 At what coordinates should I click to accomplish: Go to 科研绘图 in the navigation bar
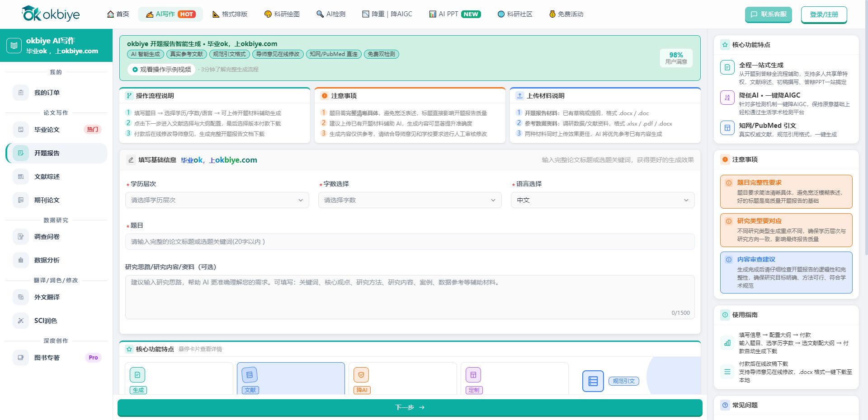click(x=282, y=14)
